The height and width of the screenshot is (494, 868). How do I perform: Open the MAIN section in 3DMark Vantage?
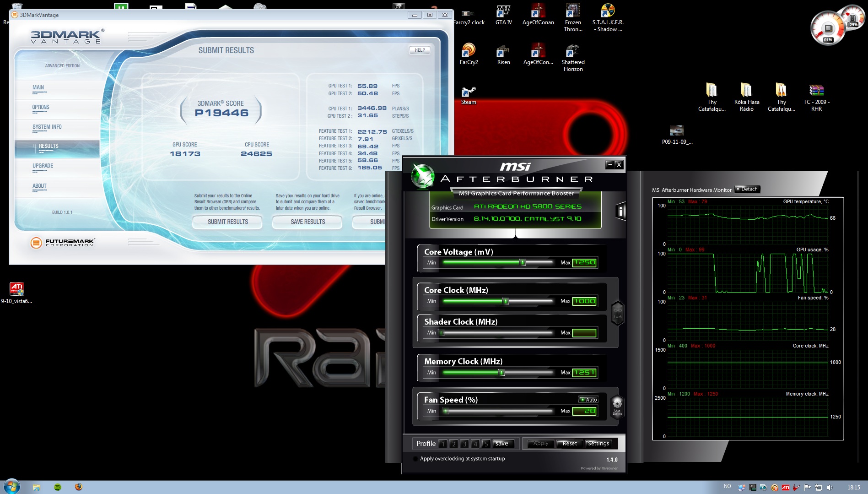[38, 88]
